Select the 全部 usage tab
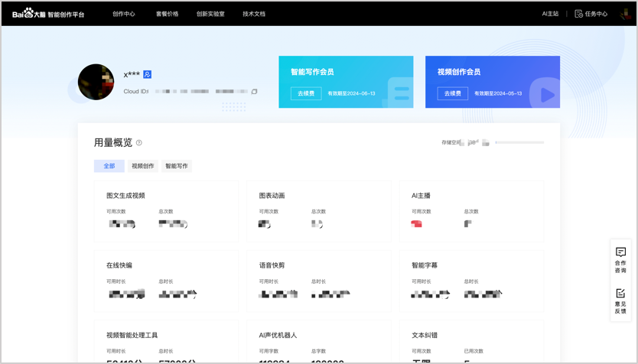The width and height of the screenshot is (638, 364). (109, 166)
